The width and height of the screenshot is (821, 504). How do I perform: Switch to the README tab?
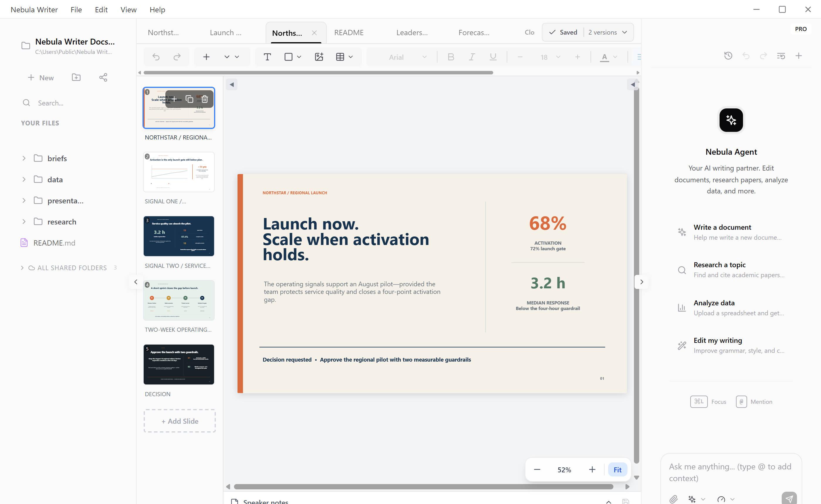click(x=349, y=33)
